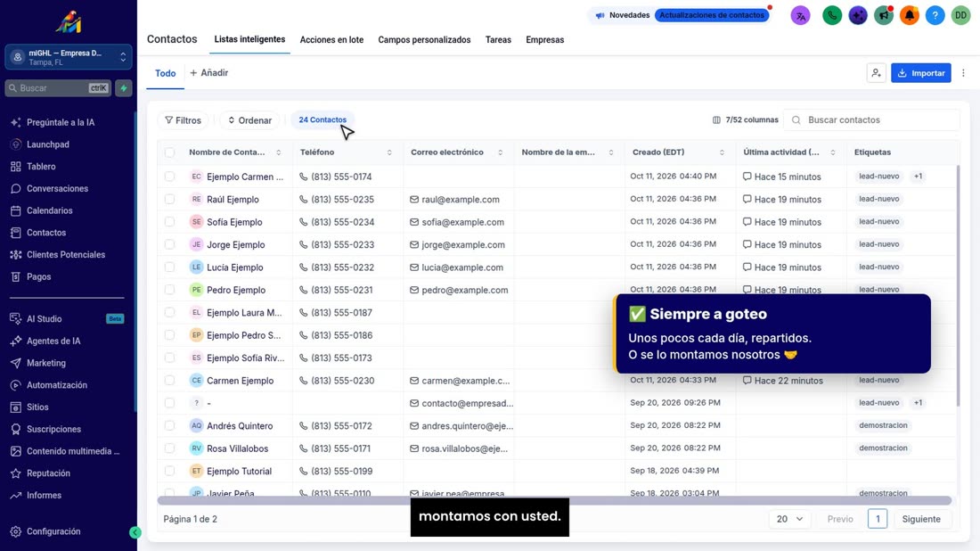Click the horizontal table scrollbar
The image size is (980, 551).
554,500
